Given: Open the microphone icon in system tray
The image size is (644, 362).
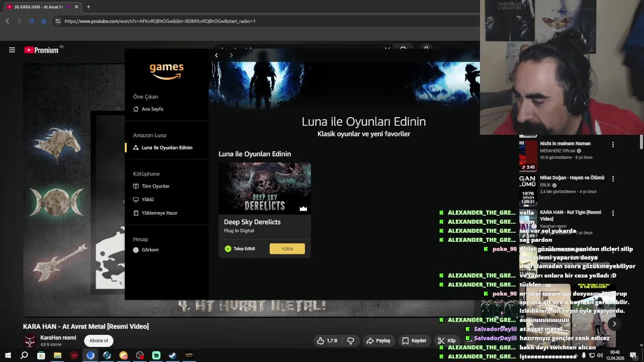Looking at the screenshot, I should (x=584, y=355).
